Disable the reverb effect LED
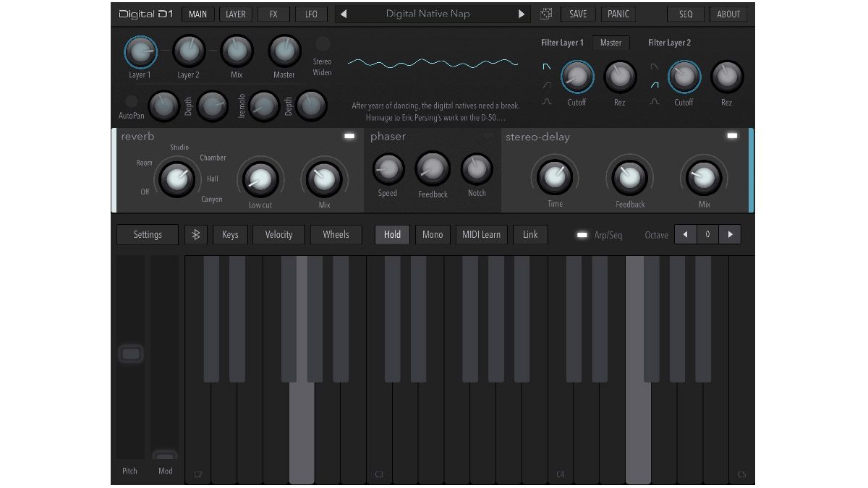 coord(349,136)
